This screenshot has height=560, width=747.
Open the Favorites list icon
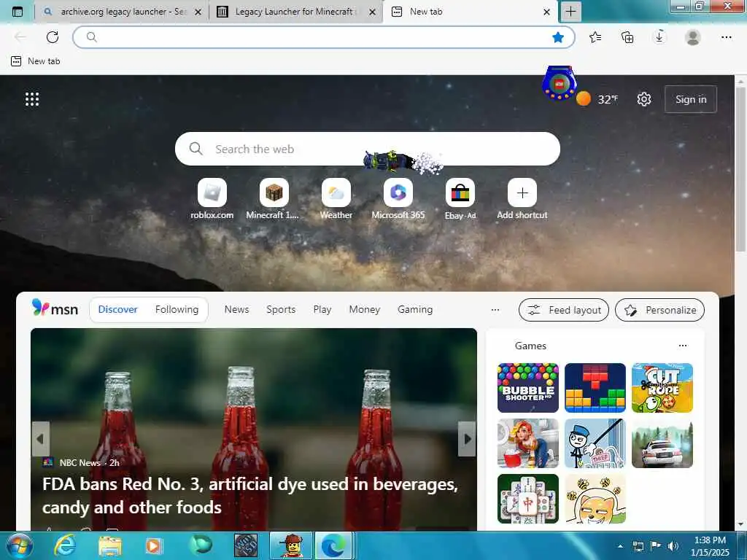pyautogui.click(x=595, y=37)
